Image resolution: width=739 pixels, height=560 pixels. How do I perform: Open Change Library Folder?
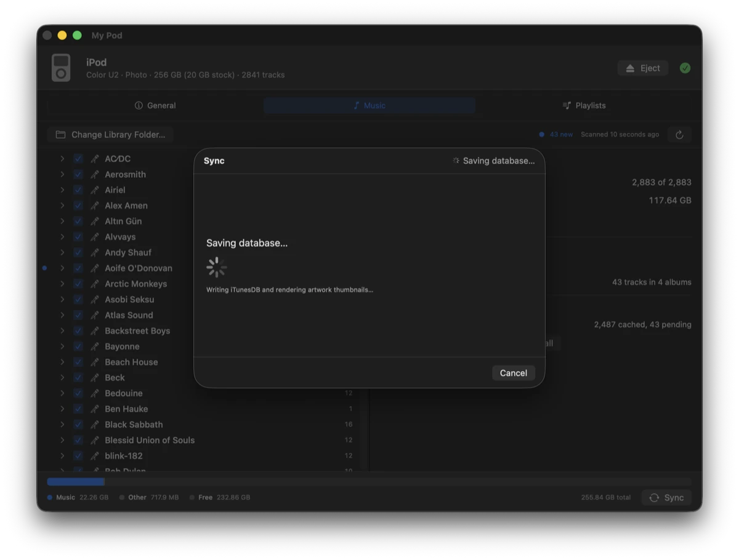point(110,135)
